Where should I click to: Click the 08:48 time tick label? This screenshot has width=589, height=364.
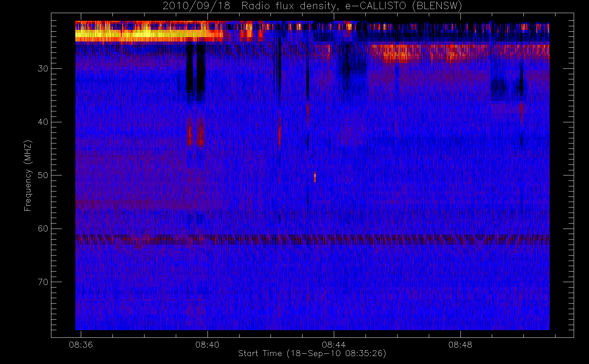pos(460,344)
